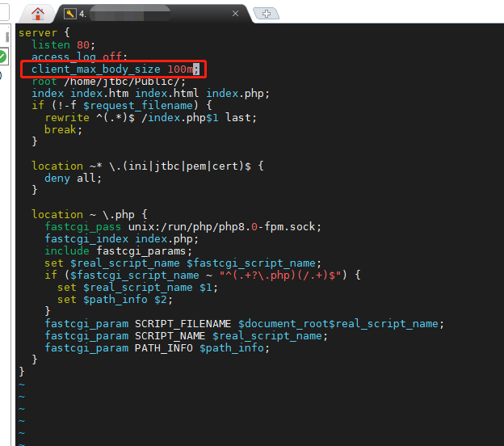Click the SCRIPT_FILENAME fastcgi_param line

(244, 324)
